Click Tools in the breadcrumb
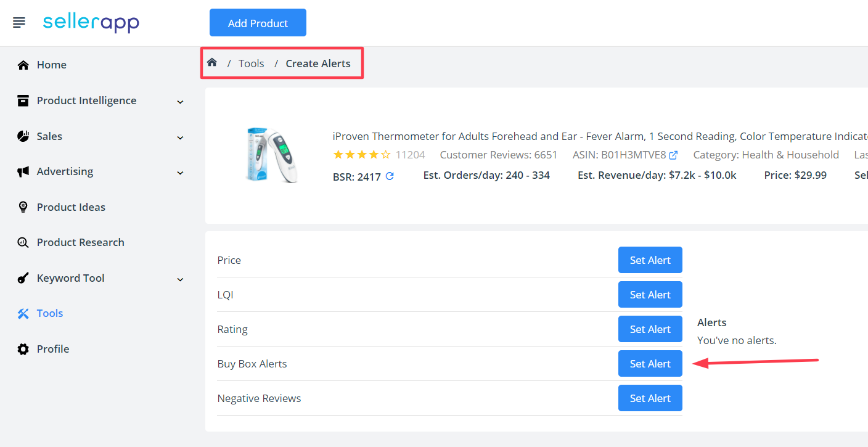Viewport: 868px width, 447px height. [x=251, y=64]
